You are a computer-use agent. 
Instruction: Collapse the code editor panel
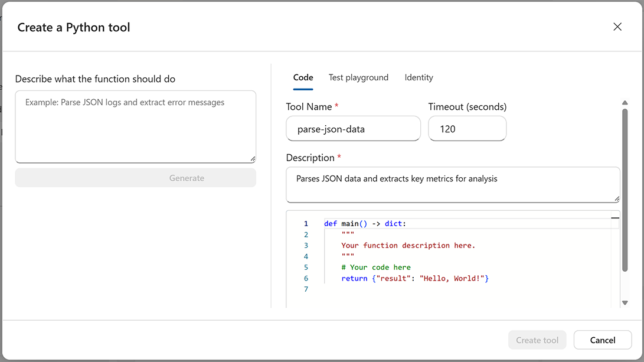tap(614, 218)
